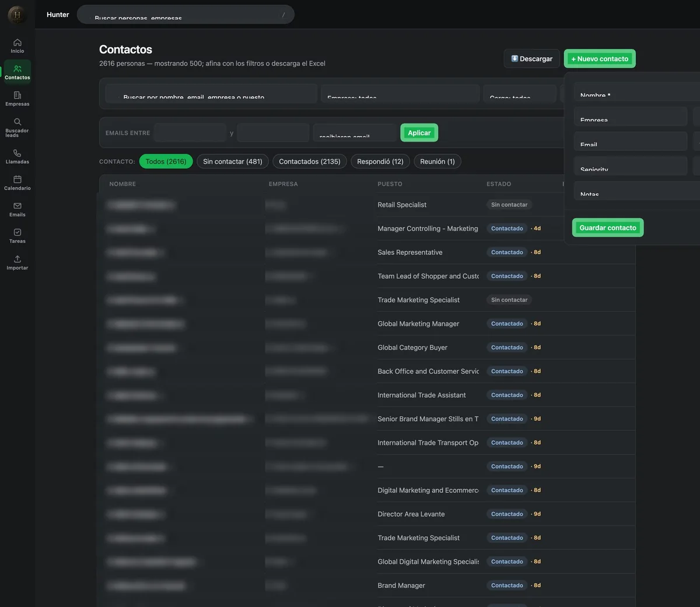Click the first 'Emails entre' number field
Image resolution: width=700 pixels, height=607 pixels.
190,133
